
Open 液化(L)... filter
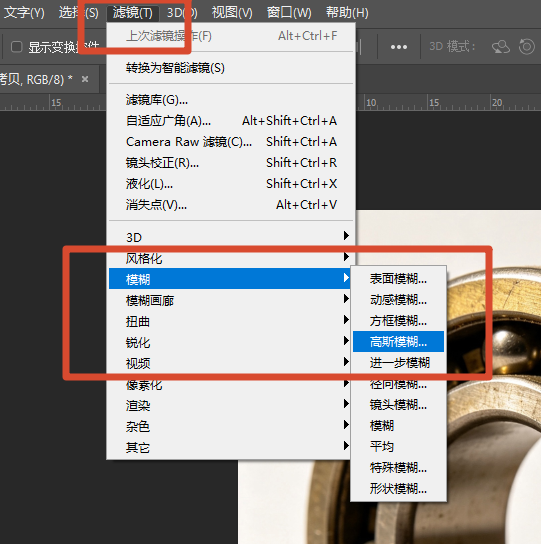pos(231,184)
